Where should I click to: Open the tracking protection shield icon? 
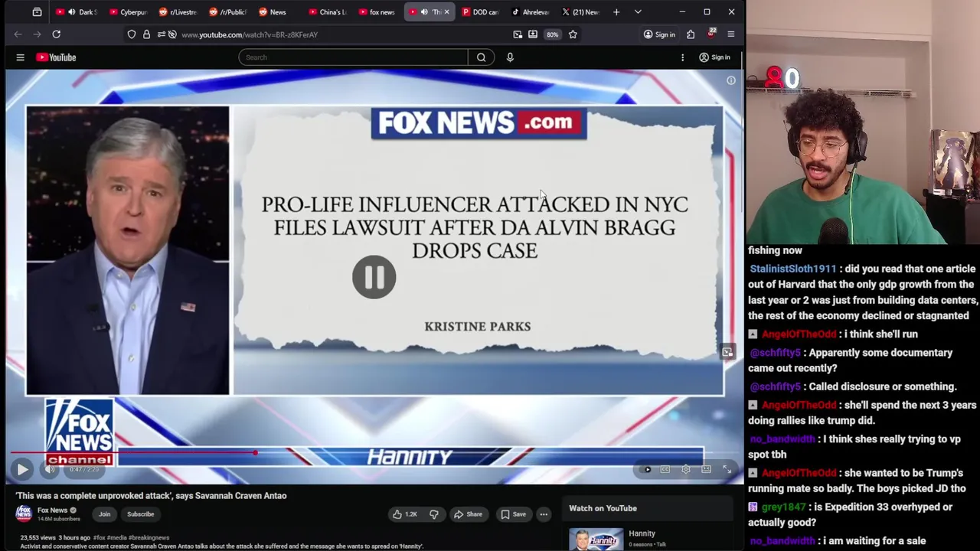click(x=132, y=34)
